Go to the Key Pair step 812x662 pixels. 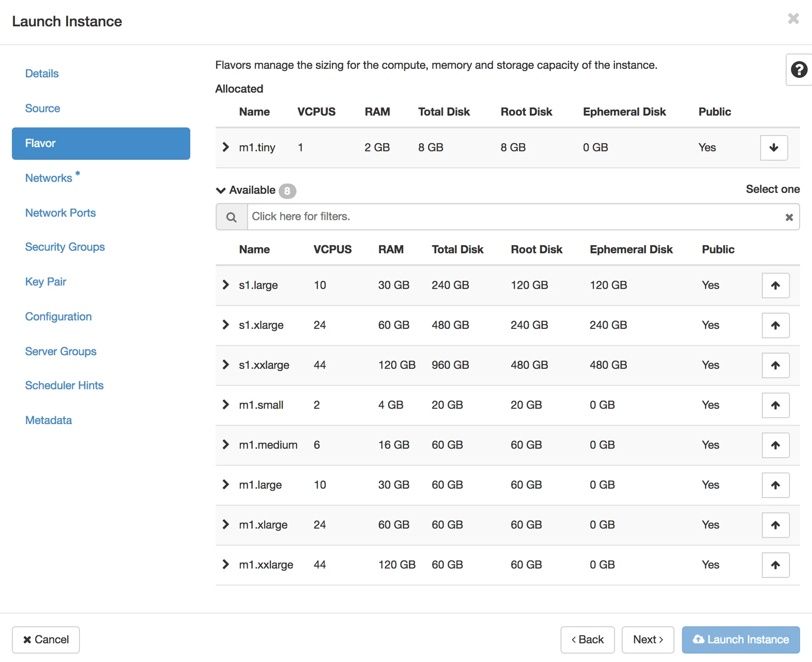(x=45, y=281)
